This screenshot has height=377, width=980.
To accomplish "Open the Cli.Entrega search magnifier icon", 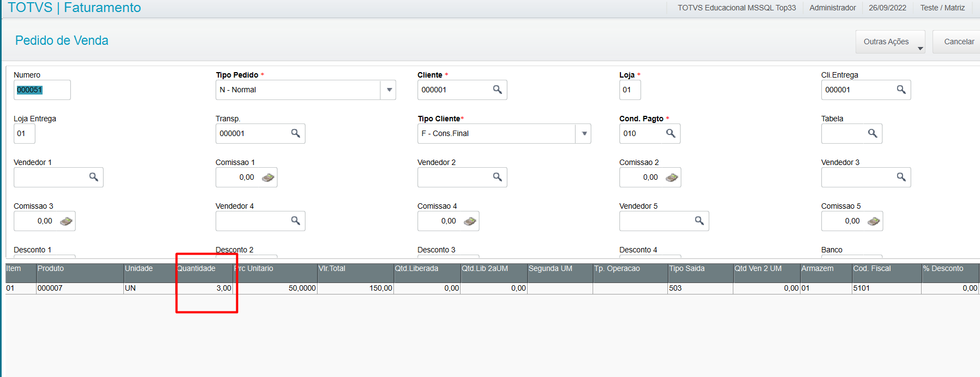I will point(901,90).
